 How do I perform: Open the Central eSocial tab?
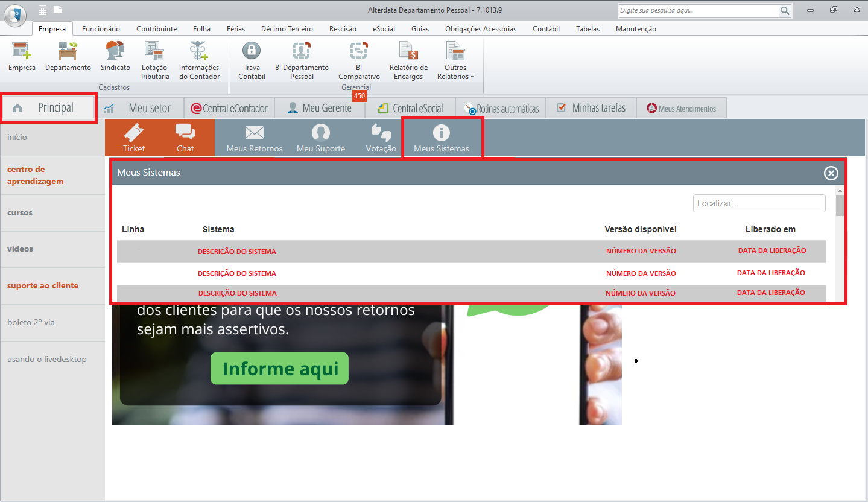(410, 108)
